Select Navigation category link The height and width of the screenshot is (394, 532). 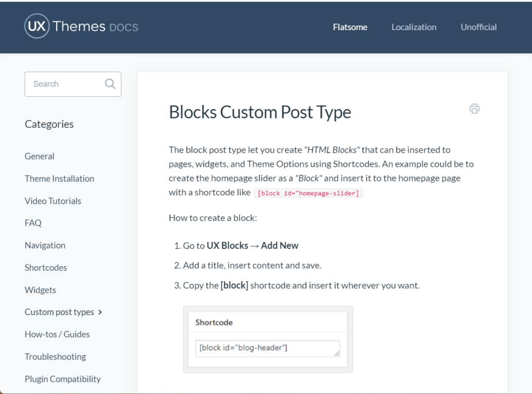[x=45, y=245]
